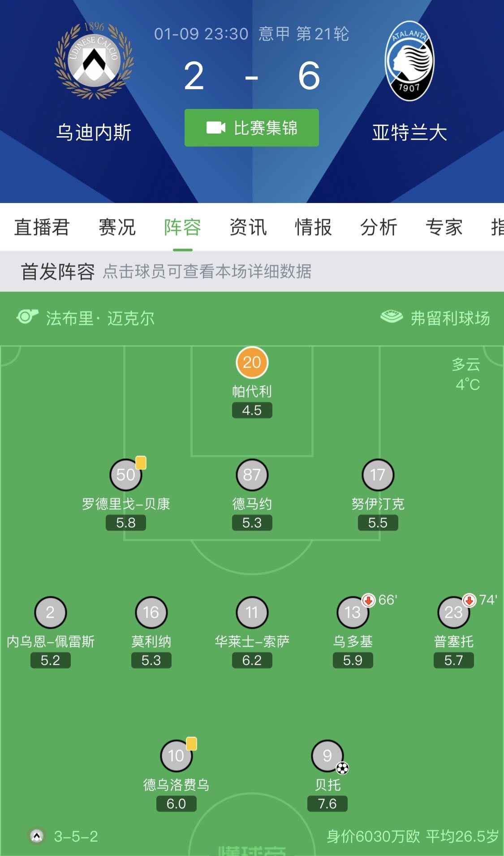This screenshot has height=856, width=504.
Task: Open the 专家 tab
Action: (444, 227)
